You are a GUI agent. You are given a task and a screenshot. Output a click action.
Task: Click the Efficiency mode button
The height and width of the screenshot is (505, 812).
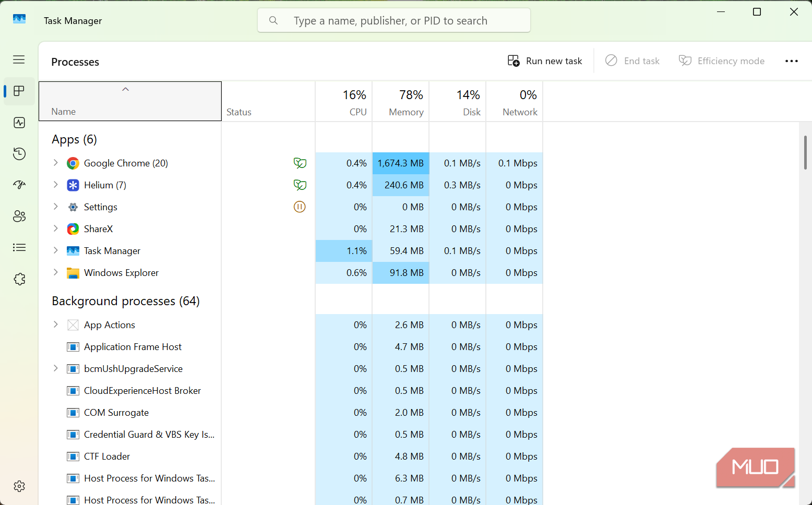point(722,61)
